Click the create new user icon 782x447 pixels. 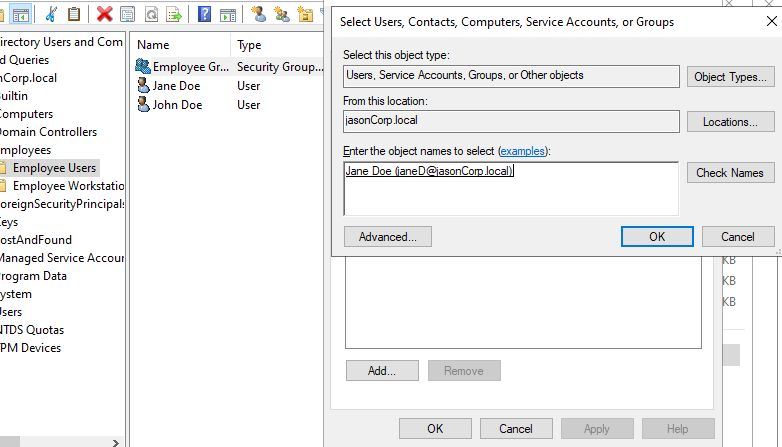(259, 14)
